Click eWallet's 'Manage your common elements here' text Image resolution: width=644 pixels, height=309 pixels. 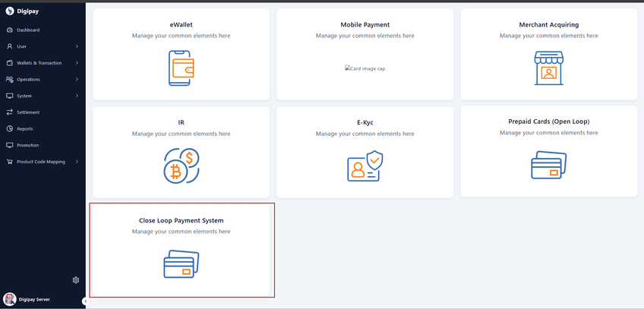click(x=181, y=36)
